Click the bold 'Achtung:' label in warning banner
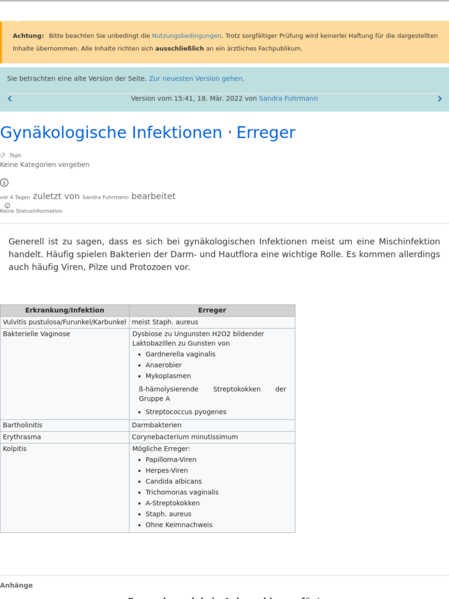 tap(28, 36)
